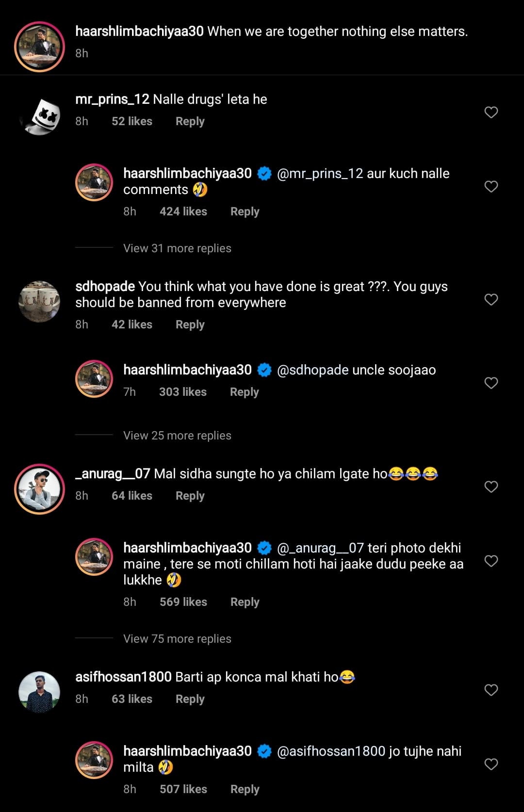Expand 'View 31 more replies'
524x812 pixels.
point(176,248)
